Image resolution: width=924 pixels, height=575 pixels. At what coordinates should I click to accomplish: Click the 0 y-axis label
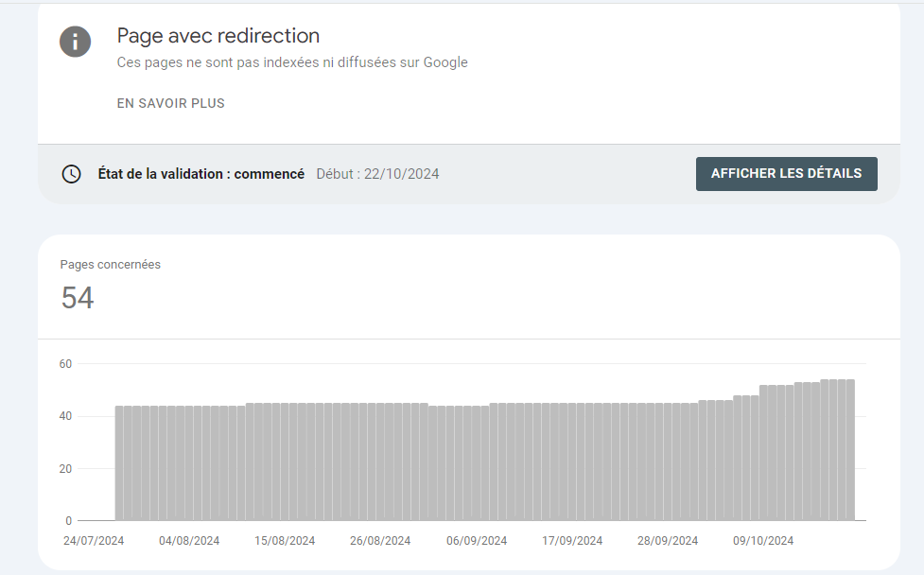[68, 521]
